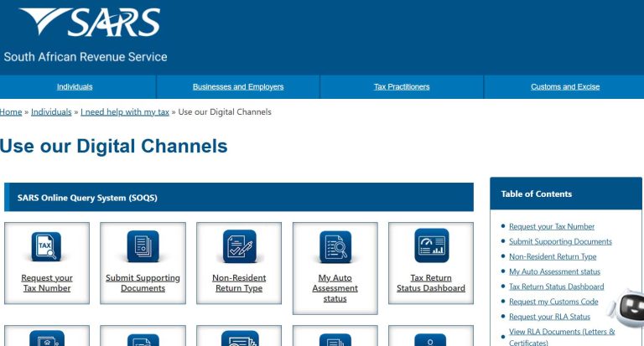Navigate to Individuals breadcrumb link

pyautogui.click(x=51, y=111)
